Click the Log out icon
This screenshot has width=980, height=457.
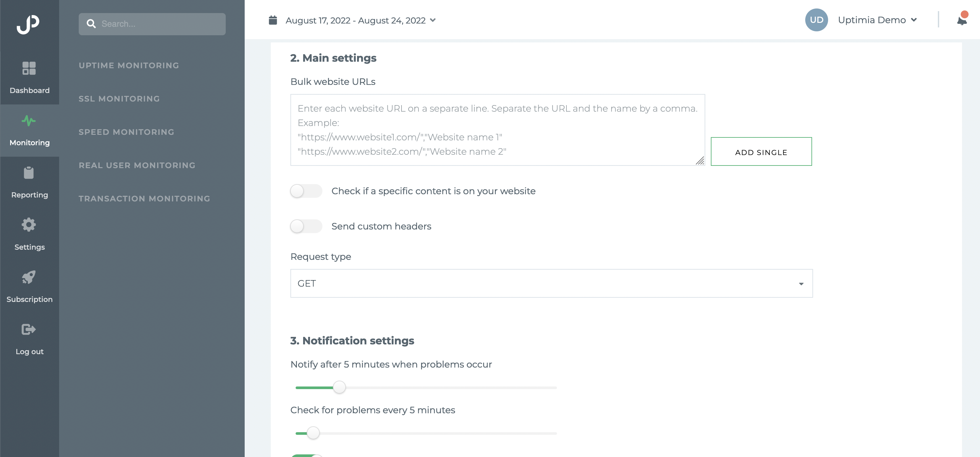(29, 329)
